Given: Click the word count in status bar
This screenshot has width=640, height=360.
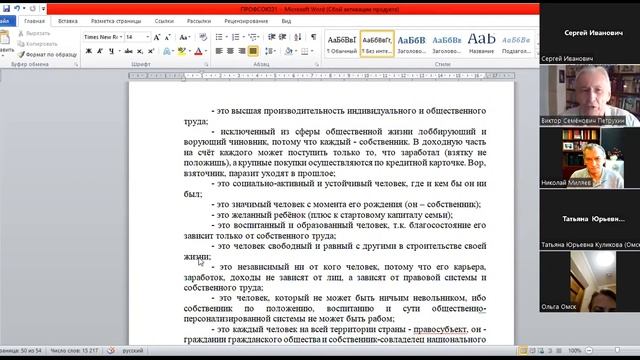Looking at the screenshot, I should pos(74,351).
